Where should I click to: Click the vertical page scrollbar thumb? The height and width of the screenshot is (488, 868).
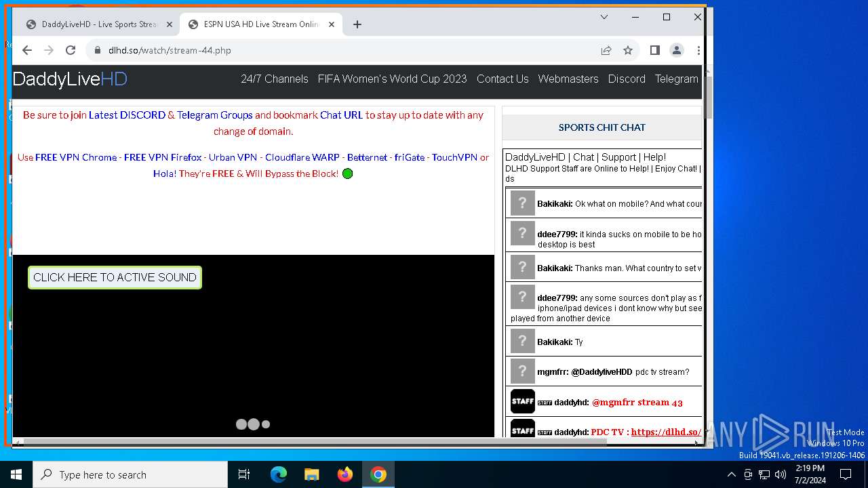[x=708, y=97]
